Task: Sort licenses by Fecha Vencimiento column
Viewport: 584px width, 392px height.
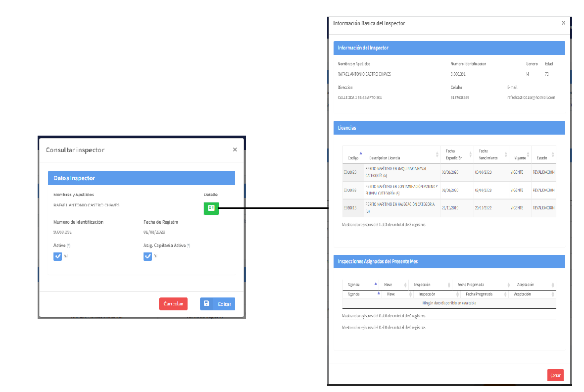Action: click(490, 154)
